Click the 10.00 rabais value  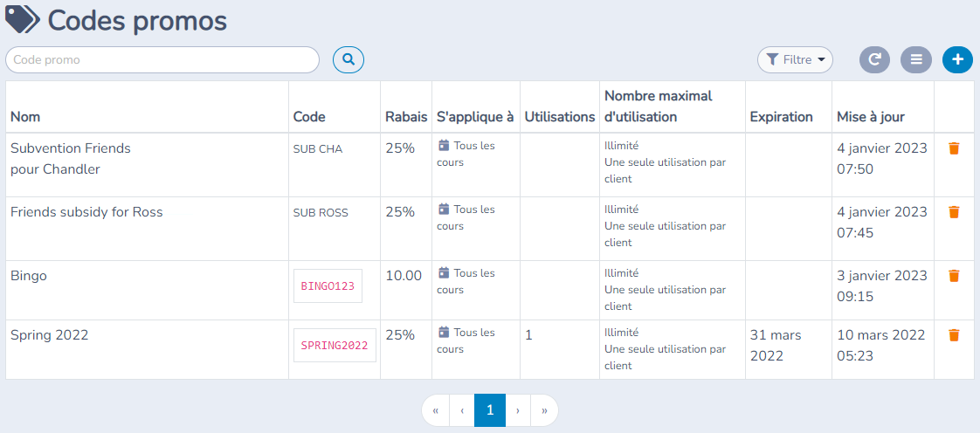[404, 276]
